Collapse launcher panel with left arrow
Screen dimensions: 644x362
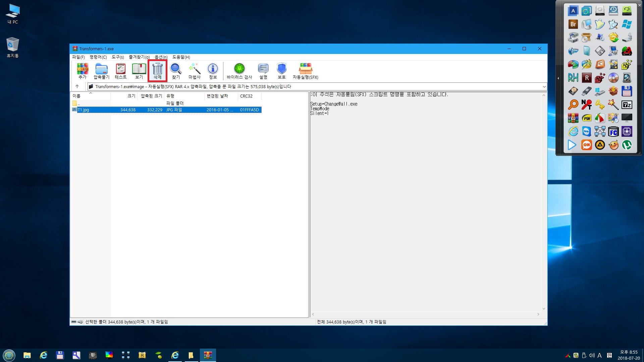(x=558, y=78)
